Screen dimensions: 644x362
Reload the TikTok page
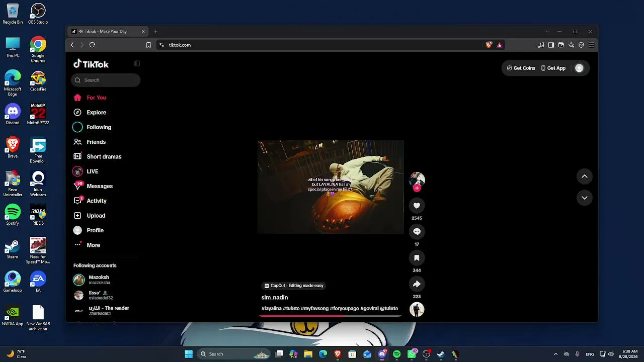coord(92,45)
